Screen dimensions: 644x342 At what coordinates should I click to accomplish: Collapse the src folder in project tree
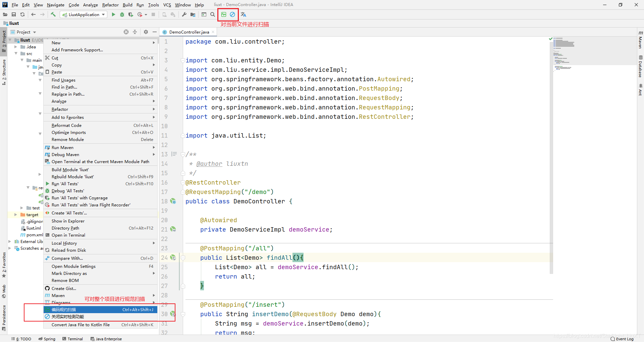pyautogui.click(x=16, y=53)
